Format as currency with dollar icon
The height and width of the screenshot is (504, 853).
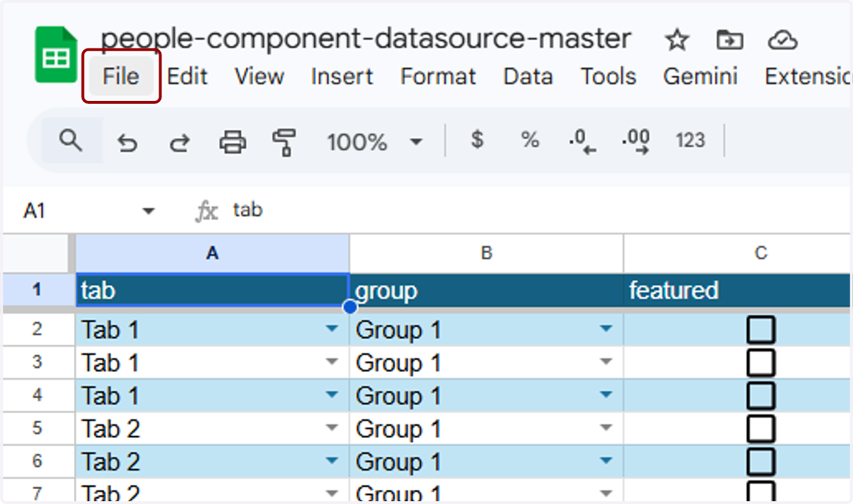(478, 140)
